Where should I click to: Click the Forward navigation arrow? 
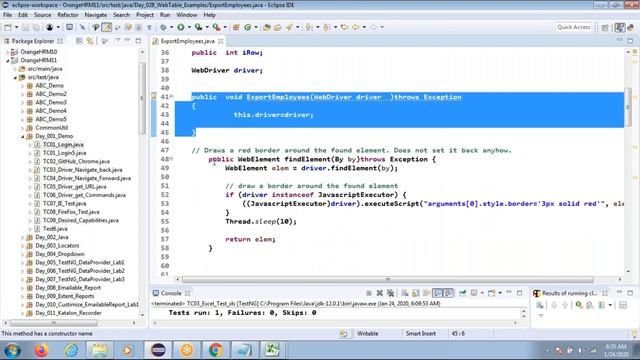[373, 27]
